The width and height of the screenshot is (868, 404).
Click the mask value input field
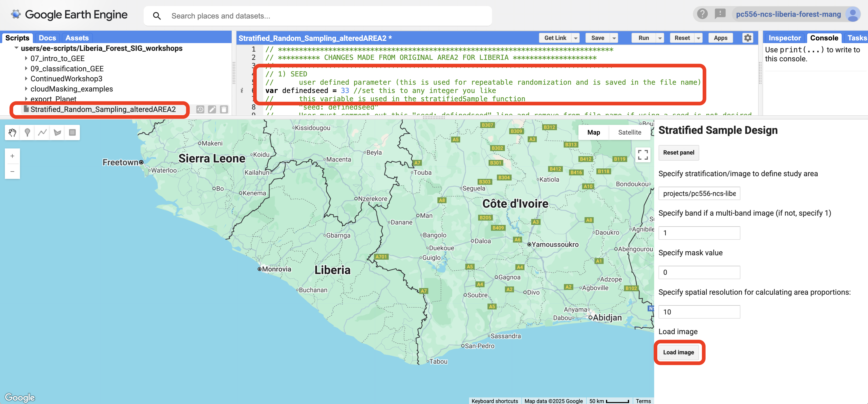pos(699,272)
